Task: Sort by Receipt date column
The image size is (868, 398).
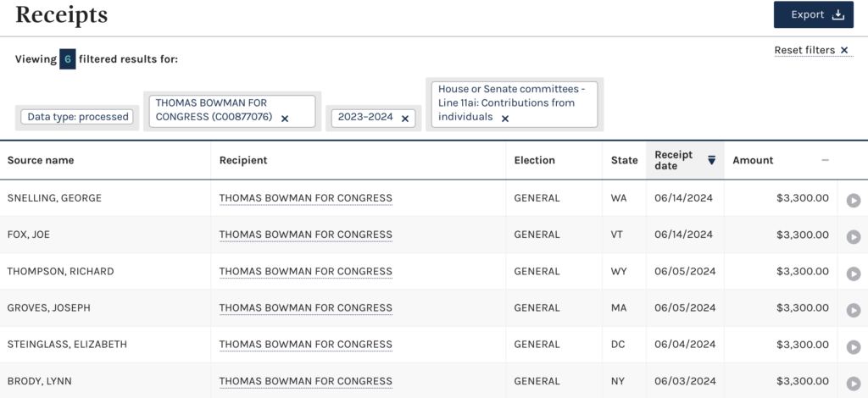Action: coord(685,160)
